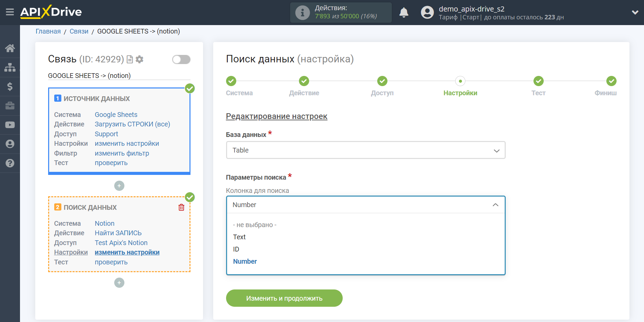Go to the Настройки step tab
This screenshot has width=644, height=322.
pos(460,93)
